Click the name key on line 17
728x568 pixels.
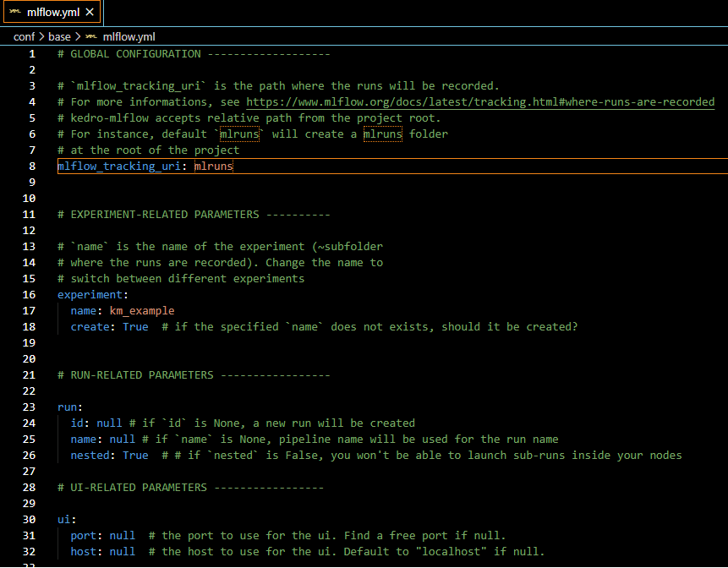coord(83,311)
